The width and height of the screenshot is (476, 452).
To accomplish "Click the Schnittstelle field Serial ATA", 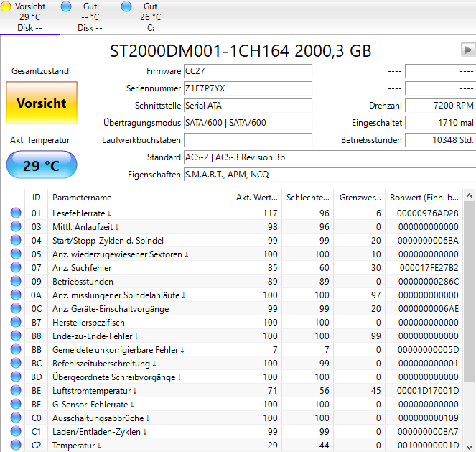I will tap(248, 106).
